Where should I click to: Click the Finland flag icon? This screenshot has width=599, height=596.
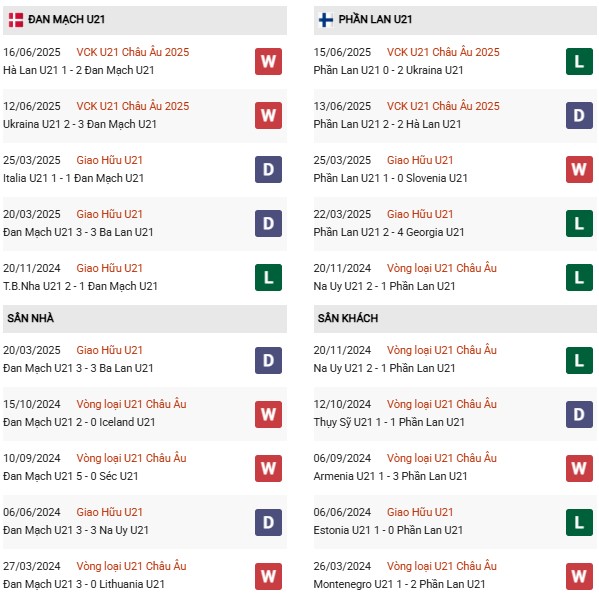[x=325, y=19]
